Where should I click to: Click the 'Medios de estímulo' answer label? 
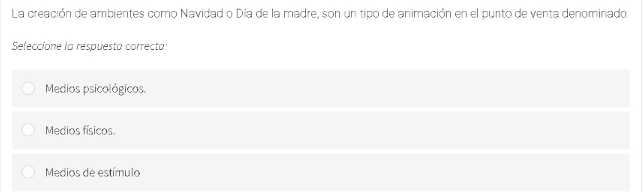[x=93, y=173]
